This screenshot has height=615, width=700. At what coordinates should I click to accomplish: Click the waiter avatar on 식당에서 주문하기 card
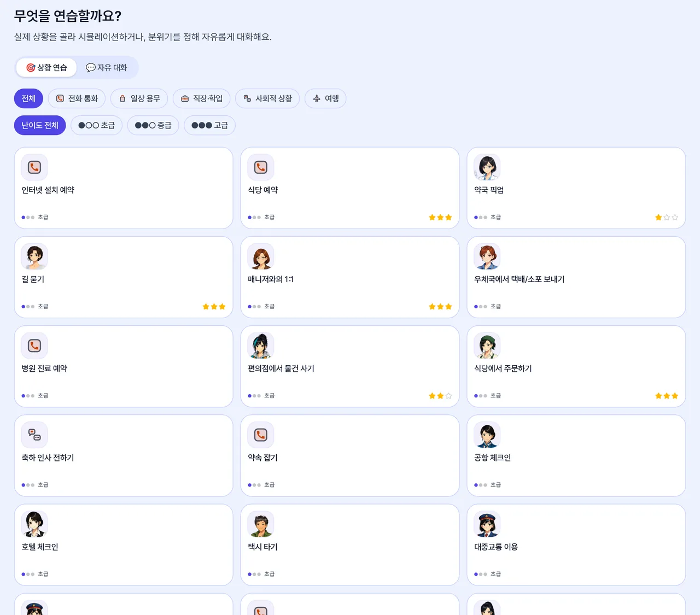click(x=487, y=345)
